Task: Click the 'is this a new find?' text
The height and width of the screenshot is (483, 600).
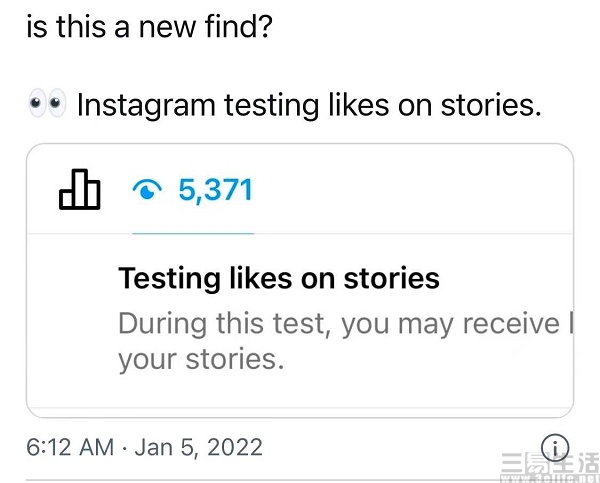Action: (x=149, y=26)
